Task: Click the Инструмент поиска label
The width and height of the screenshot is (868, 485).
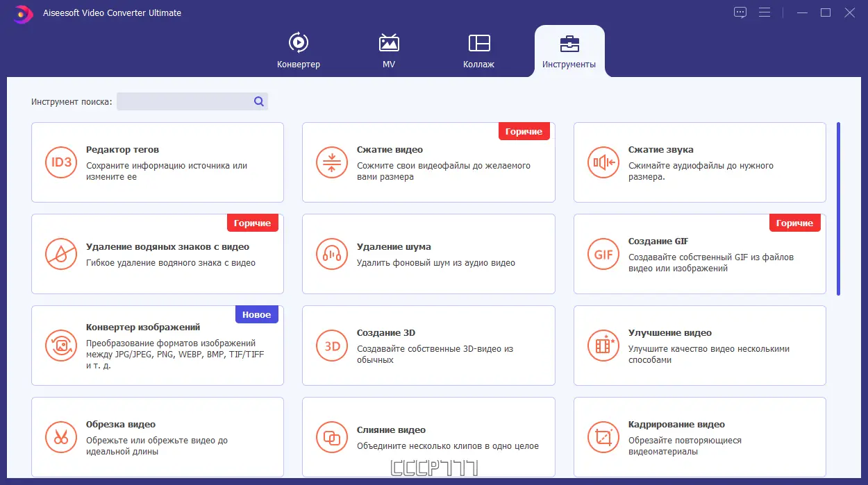Action: coord(72,101)
